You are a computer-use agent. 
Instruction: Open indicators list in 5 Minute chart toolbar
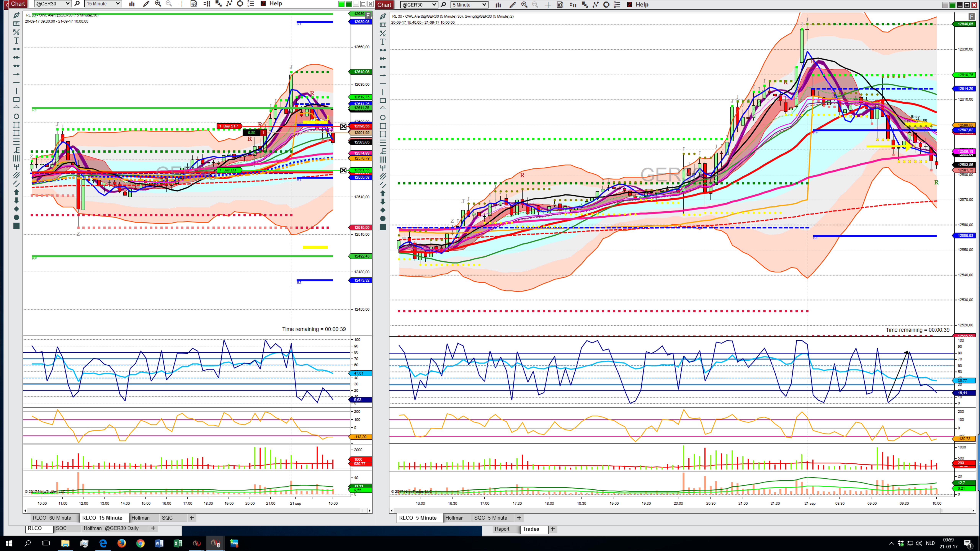(595, 5)
